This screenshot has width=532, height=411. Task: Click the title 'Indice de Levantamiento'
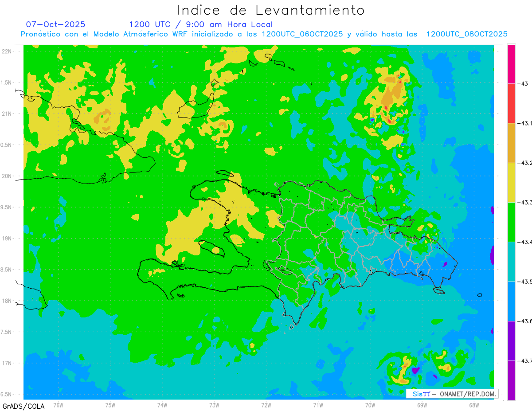[271, 10]
